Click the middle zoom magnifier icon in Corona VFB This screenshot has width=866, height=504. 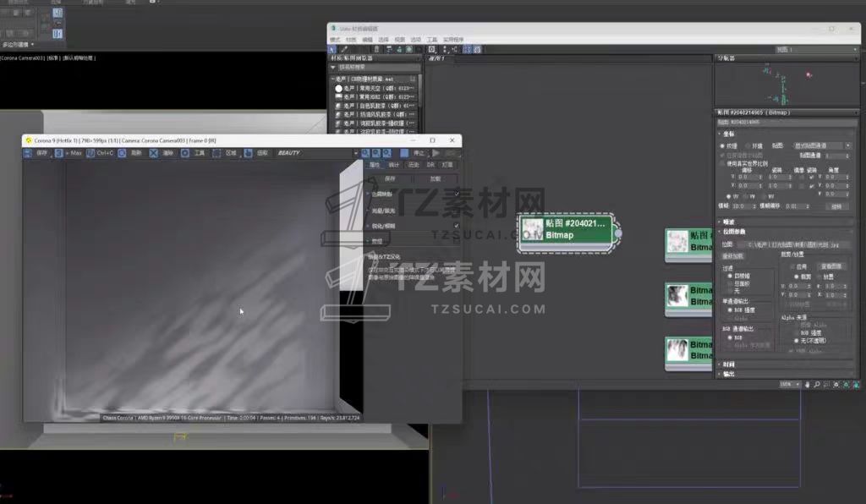(376, 153)
